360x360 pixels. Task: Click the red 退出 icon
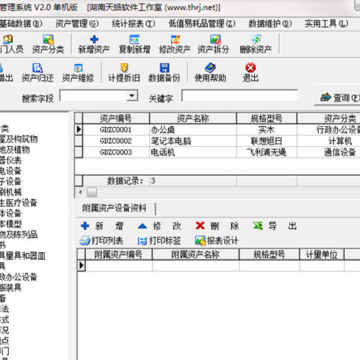click(250, 68)
